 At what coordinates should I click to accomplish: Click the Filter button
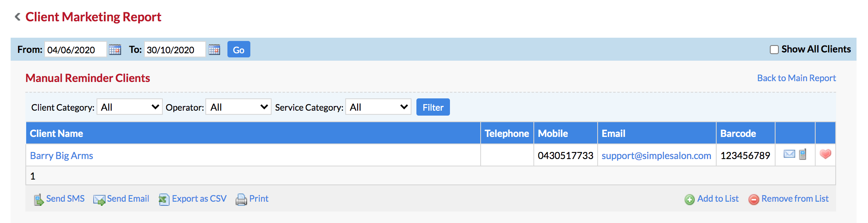[x=433, y=107]
